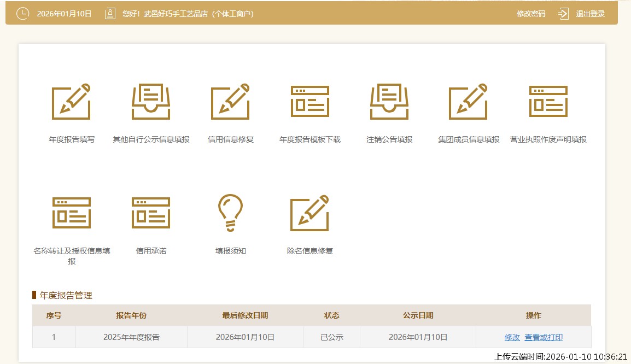Select the 2025年年度报告 table cell
Image resolution: width=631 pixels, height=364 pixels.
tap(131, 337)
